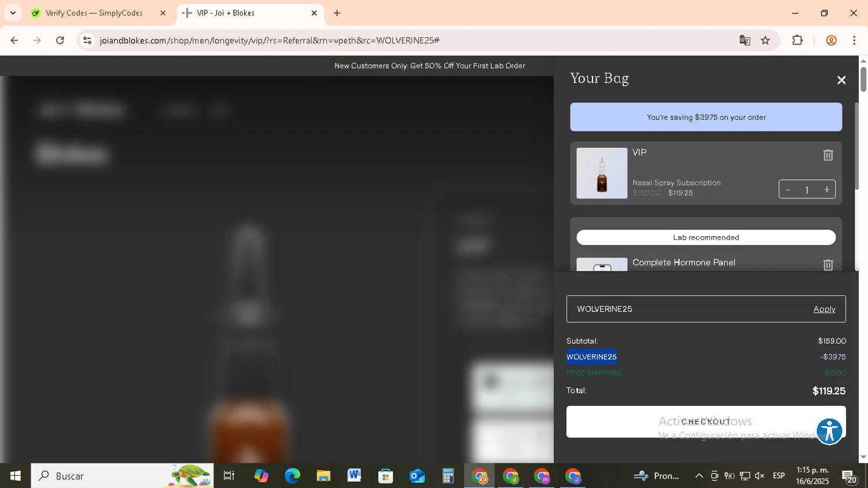Click the Complete Hormone Panel title
This screenshot has width=868, height=488.
[x=684, y=262]
